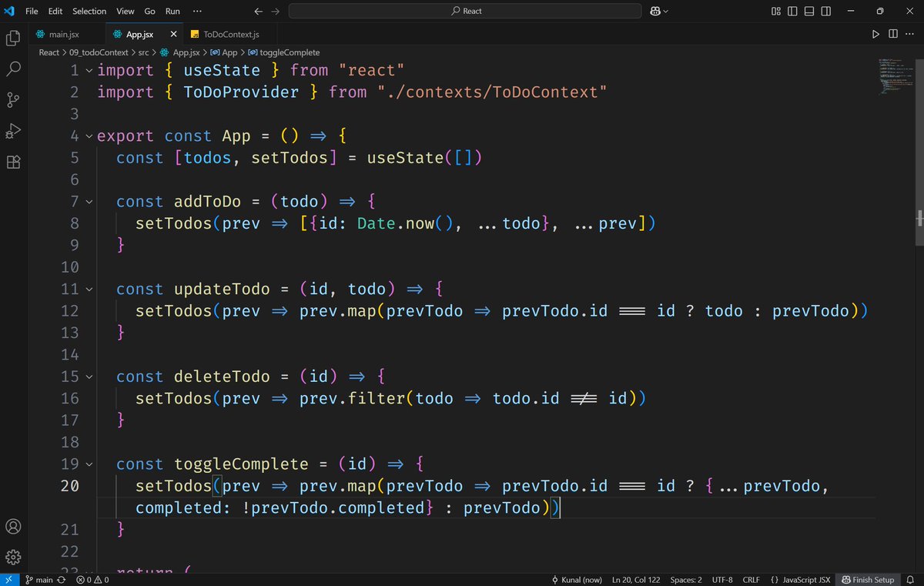This screenshot has height=586, width=924.
Task: Change line endings via CRLF
Action: click(751, 579)
